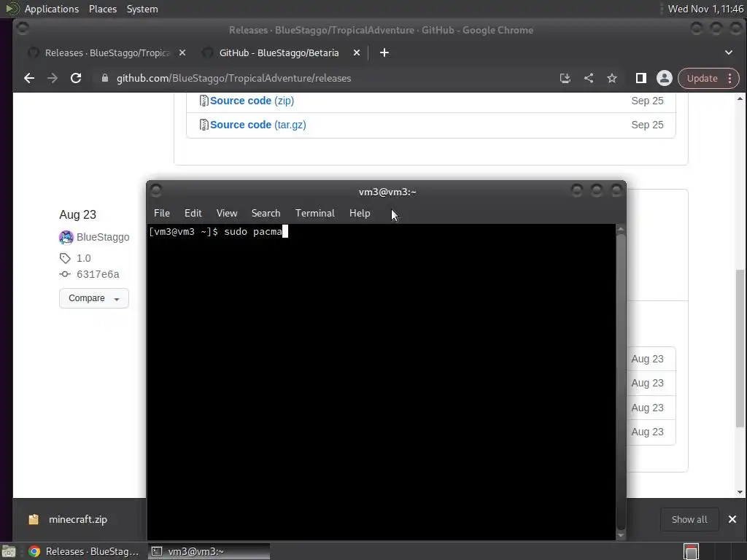The width and height of the screenshot is (747, 560).
Task: Click the tag icon next to 1.0
Action: tap(65, 258)
